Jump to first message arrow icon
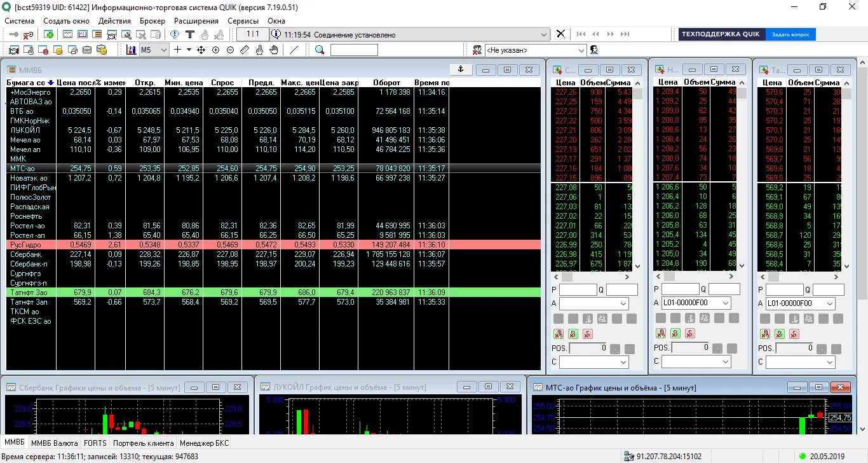Viewport: 868px width, 463px height. (x=581, y=34)
